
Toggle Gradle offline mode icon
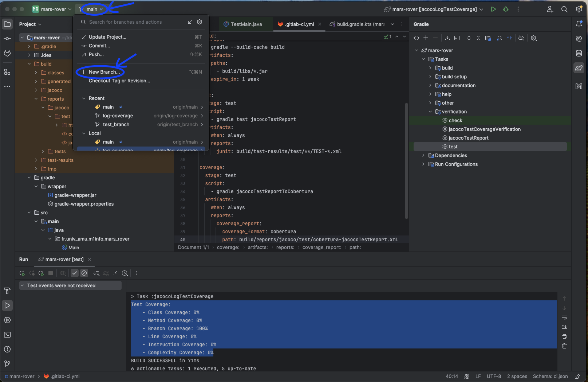(x=521, y=38)
